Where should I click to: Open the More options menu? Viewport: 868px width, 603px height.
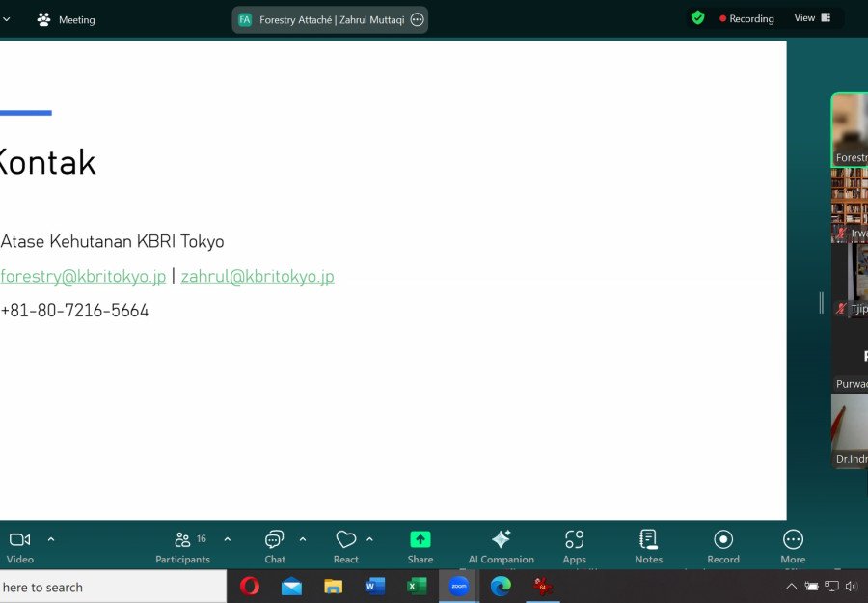coord(793,547)
